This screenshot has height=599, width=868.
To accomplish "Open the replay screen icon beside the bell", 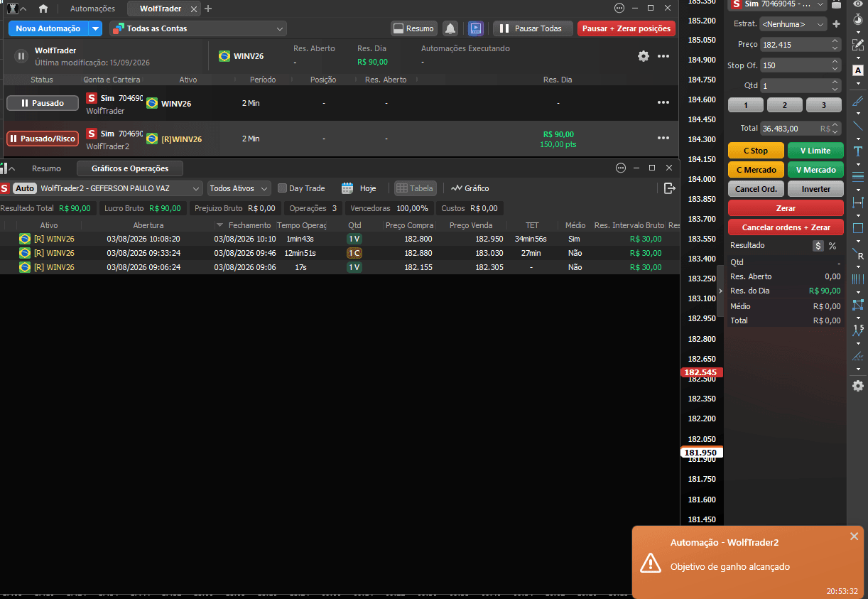I will point(475,28).
